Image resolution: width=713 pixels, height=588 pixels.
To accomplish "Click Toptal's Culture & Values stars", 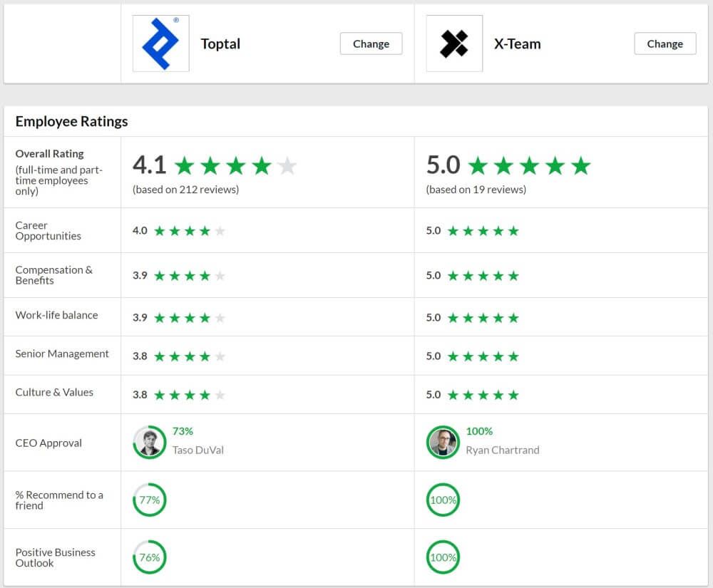I will pyautogui.click(x=190, y=395).
